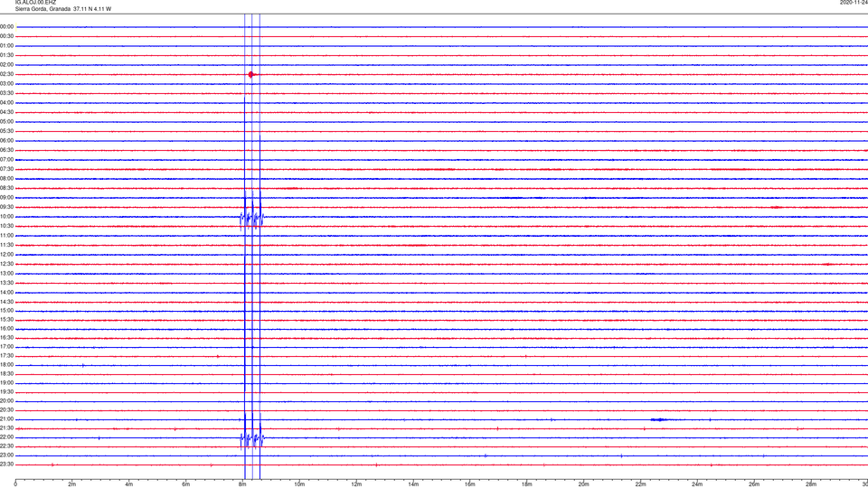868x488 pixels.
Task: Select the 10:00 trace time label
Action: click(6, 216)
